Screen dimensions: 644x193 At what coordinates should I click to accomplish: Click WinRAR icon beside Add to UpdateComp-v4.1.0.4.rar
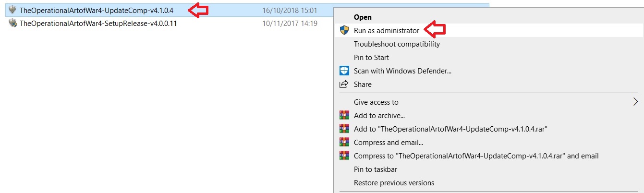pos(344,129)
